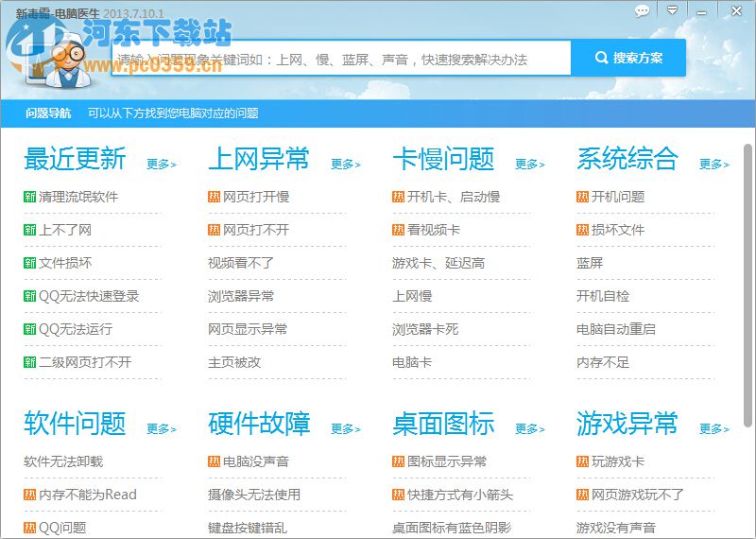Open 上不了网 solution
The width and height of the screenshot is (756, 539).
click(x=65, y=230)
